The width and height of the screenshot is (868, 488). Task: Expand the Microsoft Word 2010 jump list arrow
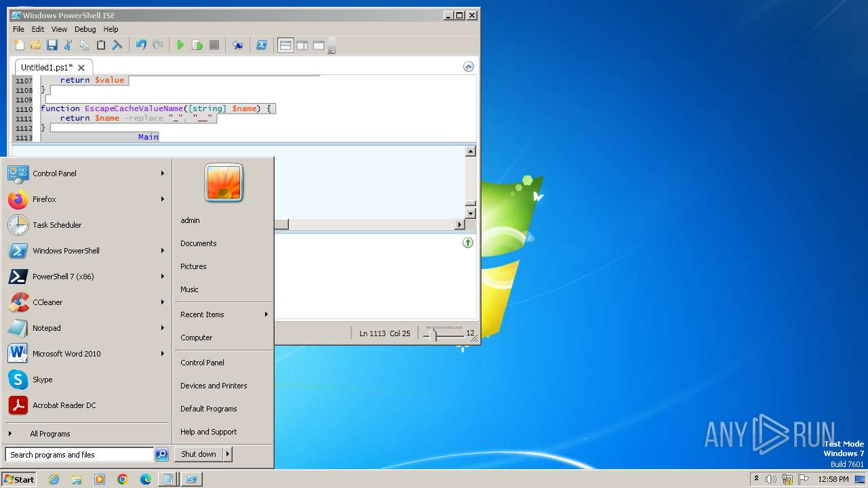click(163, 354)
